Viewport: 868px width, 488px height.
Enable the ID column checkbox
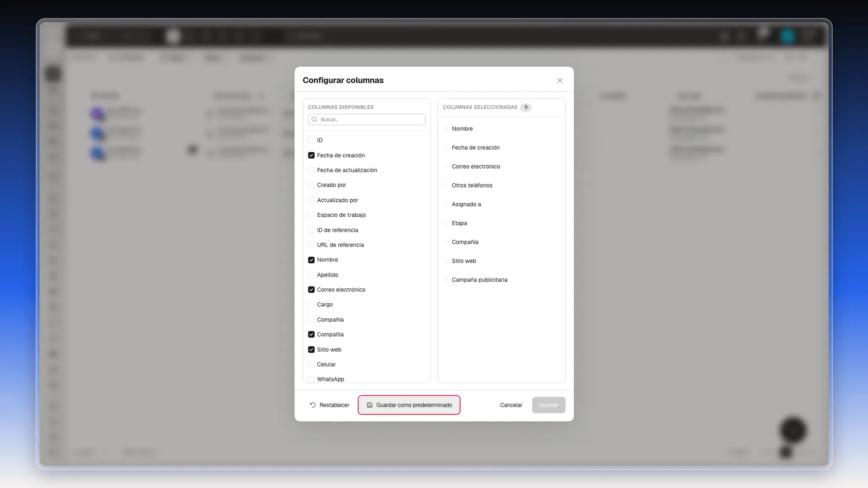[x=311, y=140]
